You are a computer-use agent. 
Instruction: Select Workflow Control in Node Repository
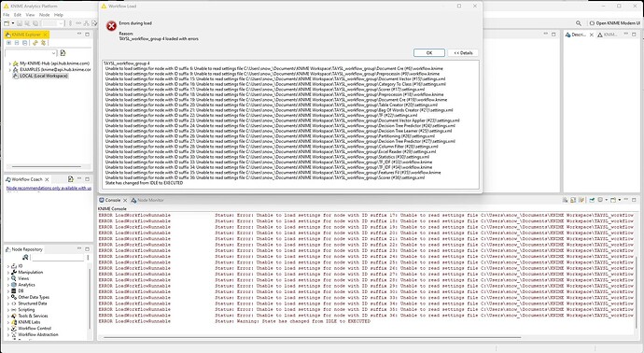coord(35,329)
